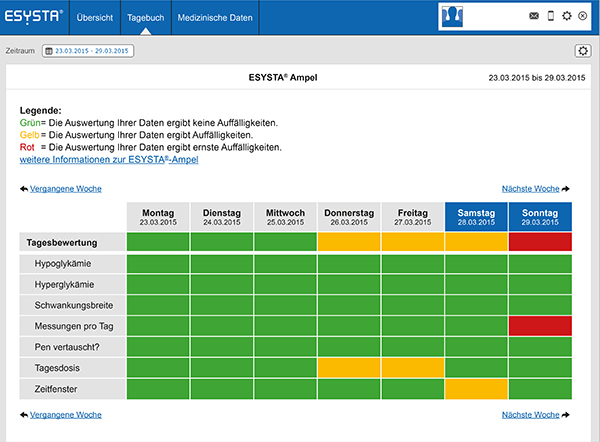Click red Messungen pro Tag cell Sonntag
Viewport: 600px width, 442px height.
[540, 326]
